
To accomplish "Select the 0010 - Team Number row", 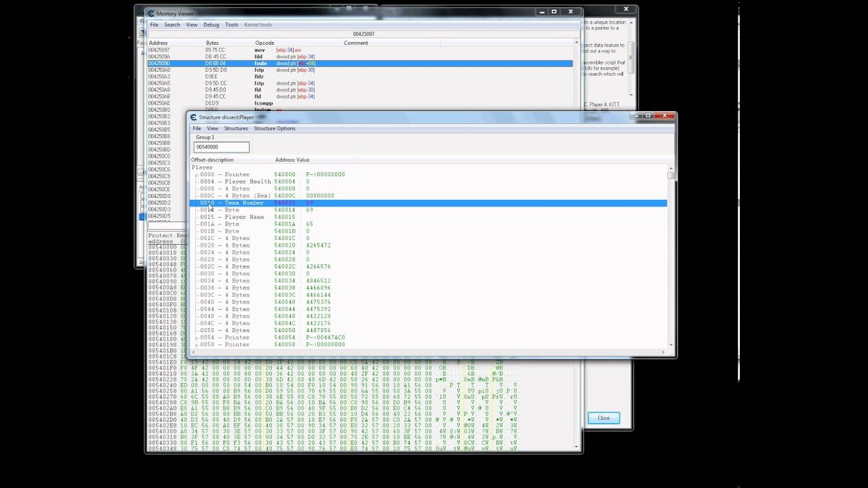I will 429,203.
